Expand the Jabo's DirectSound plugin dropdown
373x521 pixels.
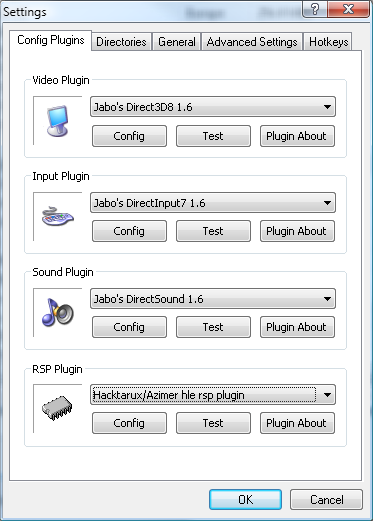213,299
